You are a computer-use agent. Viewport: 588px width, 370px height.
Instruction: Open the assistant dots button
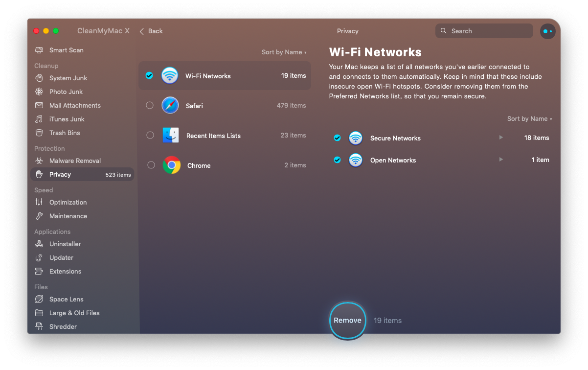pyautogui.click(x=547, y=31)
